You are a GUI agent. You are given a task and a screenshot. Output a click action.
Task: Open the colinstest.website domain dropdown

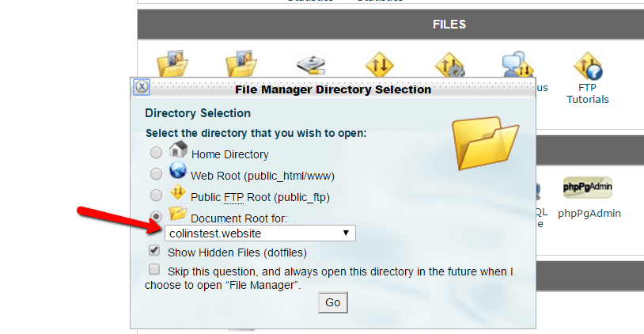tap(260, 233)
